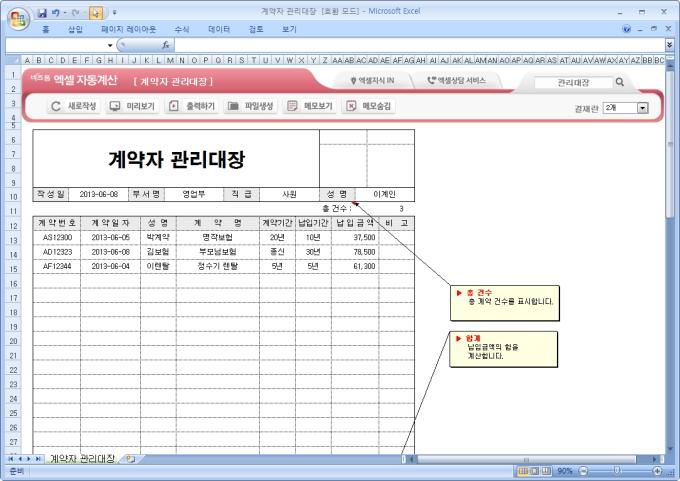
Task: Select the 78,500 payment amount cell
Action: coord(355,252)
